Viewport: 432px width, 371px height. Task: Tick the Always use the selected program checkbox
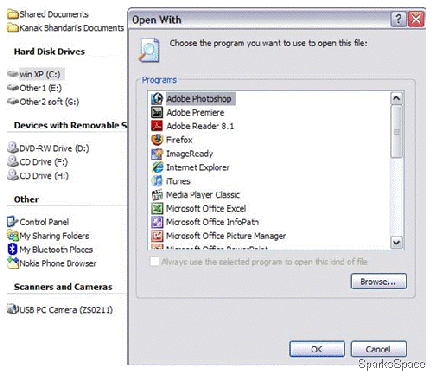tap(154, 261)
